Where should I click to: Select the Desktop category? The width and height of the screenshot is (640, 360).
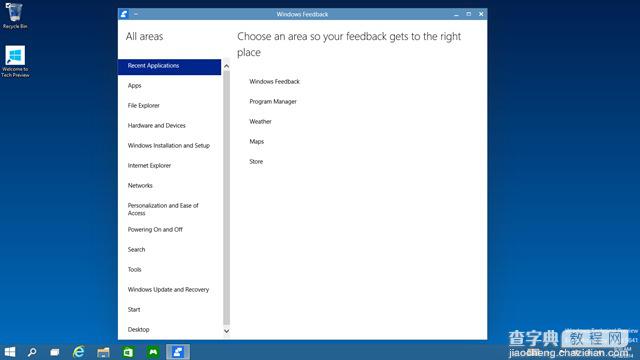138,330
